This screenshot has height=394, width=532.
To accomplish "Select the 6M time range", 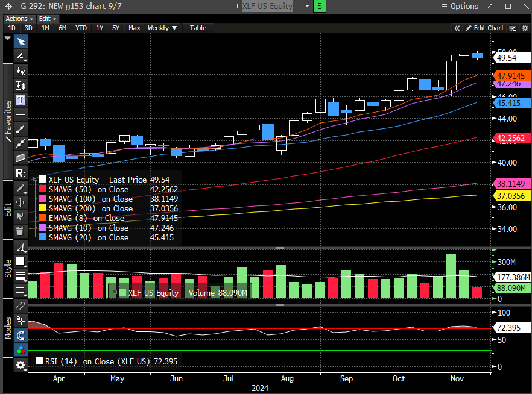I will click(62, 28).
